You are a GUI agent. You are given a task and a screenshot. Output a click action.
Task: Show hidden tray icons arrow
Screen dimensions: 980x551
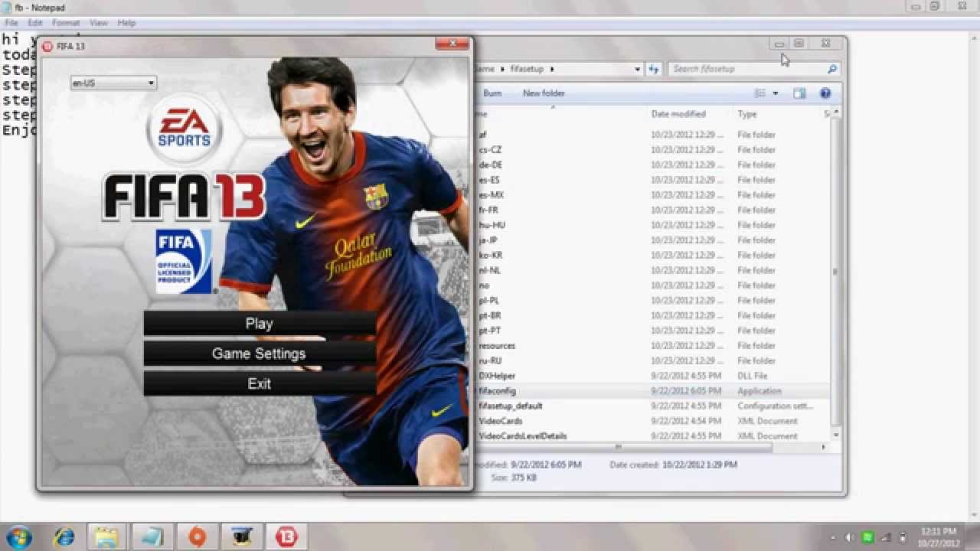[833, 537]
